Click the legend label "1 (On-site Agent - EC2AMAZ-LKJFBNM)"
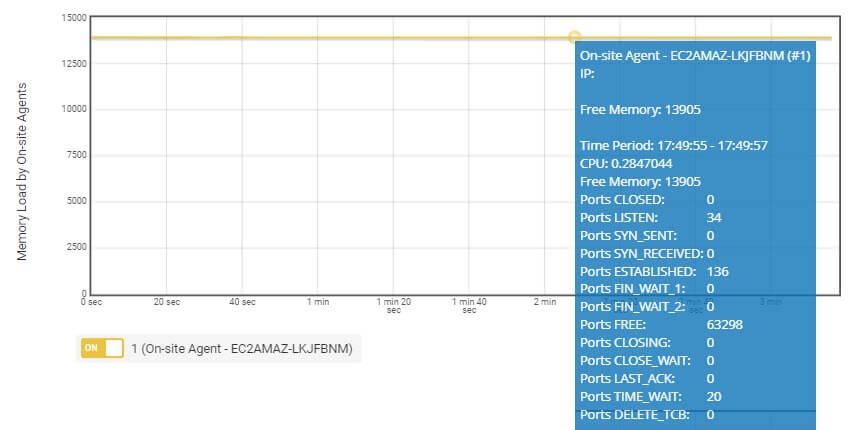 click(242, 349)
